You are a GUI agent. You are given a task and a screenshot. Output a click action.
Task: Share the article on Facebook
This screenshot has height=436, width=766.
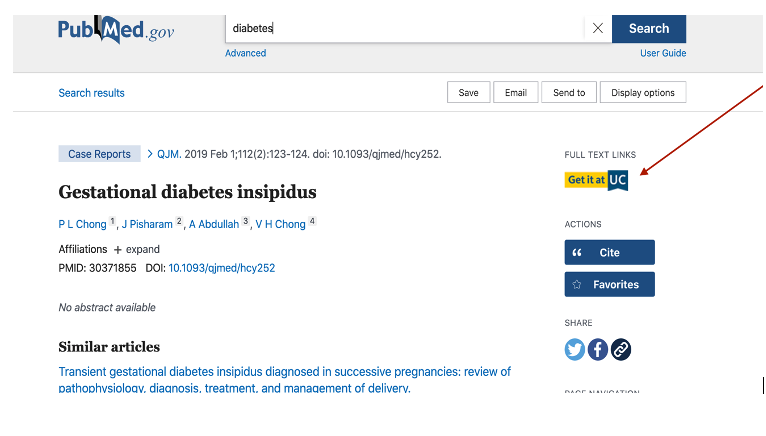597,349
